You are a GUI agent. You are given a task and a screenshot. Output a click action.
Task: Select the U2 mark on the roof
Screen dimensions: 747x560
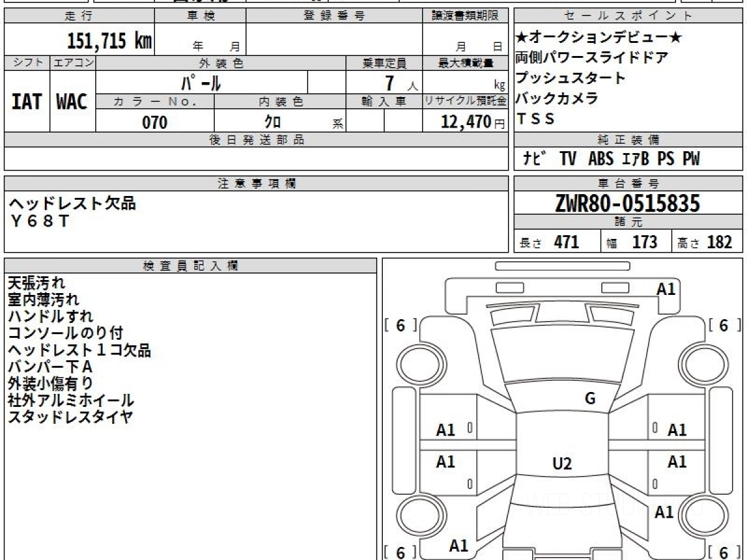coord(562,464)
